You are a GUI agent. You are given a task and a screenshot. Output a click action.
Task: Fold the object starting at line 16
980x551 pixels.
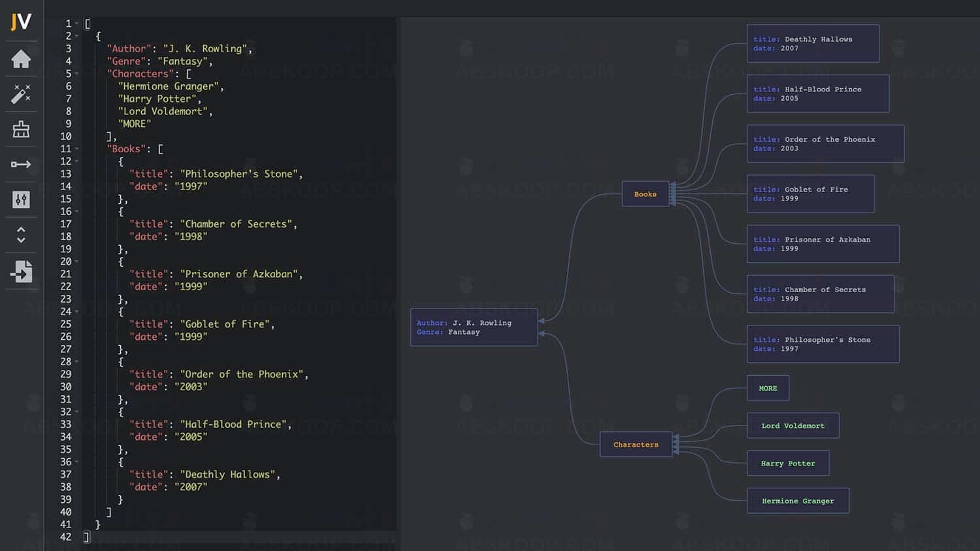click(x=77, y=212)
